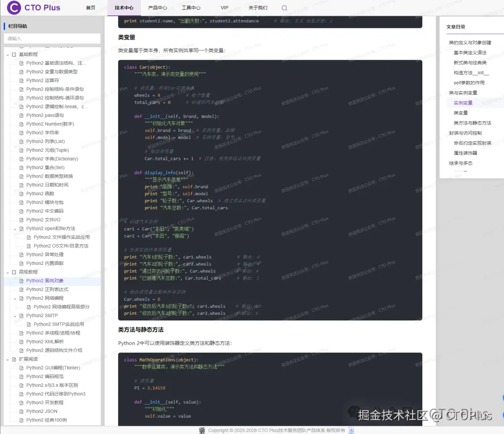Jump to 属性装饰器 in article TOC
This screenshot has height=434, width=504.
pos(465,153)
